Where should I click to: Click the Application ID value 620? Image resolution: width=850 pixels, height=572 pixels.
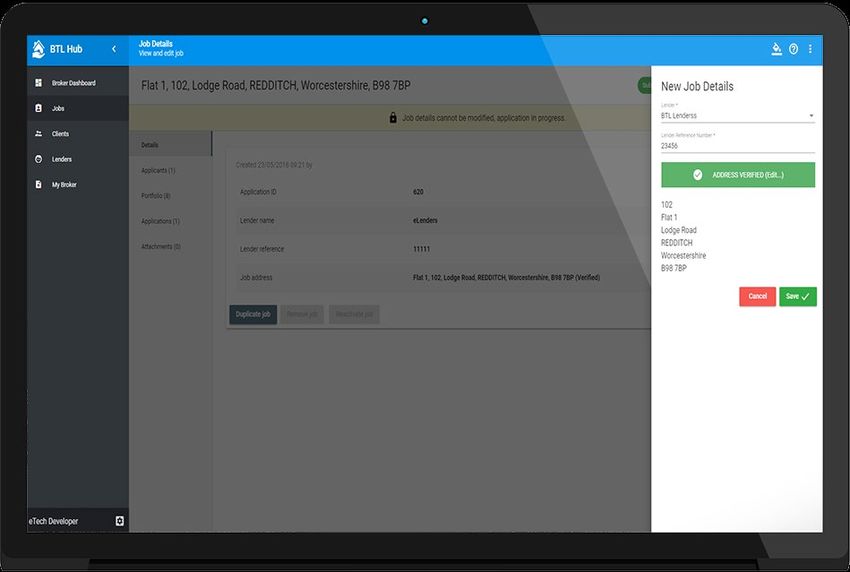[418, 192]
